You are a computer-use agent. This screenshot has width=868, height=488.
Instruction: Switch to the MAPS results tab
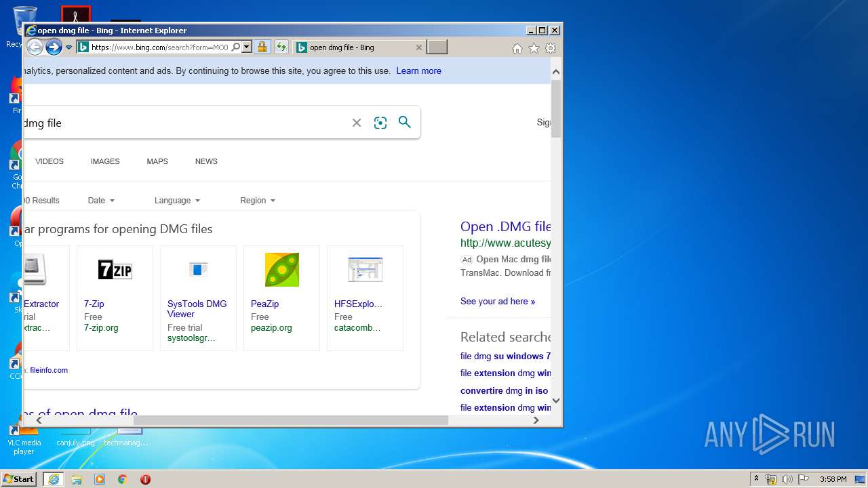(157, 161)
